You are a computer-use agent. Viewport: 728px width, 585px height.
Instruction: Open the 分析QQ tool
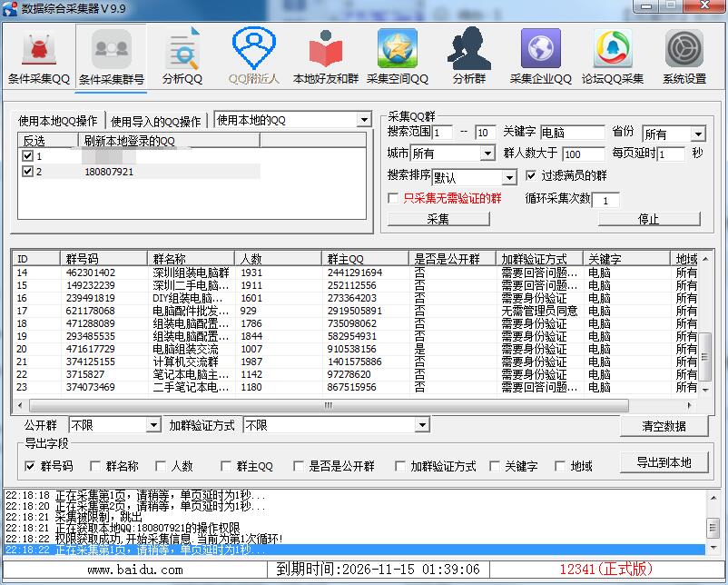click(x=182, y=57)
